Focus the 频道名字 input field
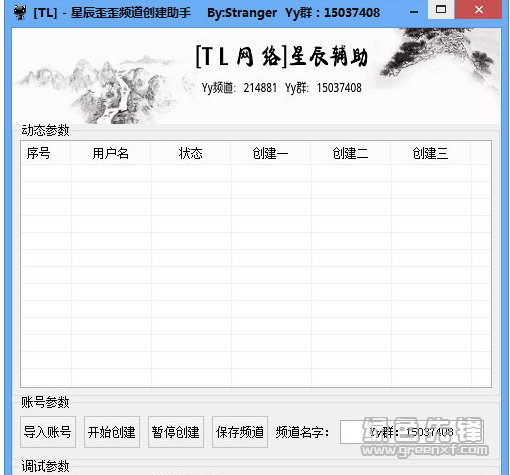Image resolution: width=510 pixels, height=475 pixels. (412, 432)
